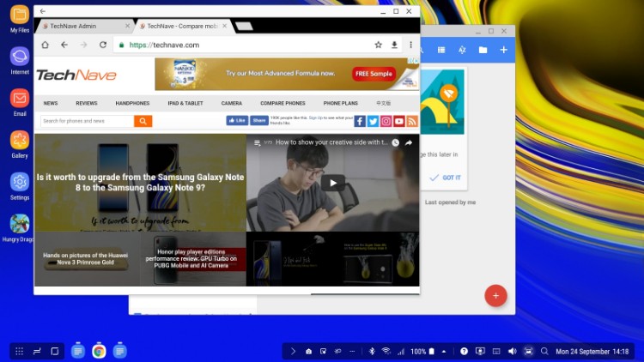This screenshot has height=362, width=644.
Task: Open the apps grid on the taskbar
Action: click(19, 352)
